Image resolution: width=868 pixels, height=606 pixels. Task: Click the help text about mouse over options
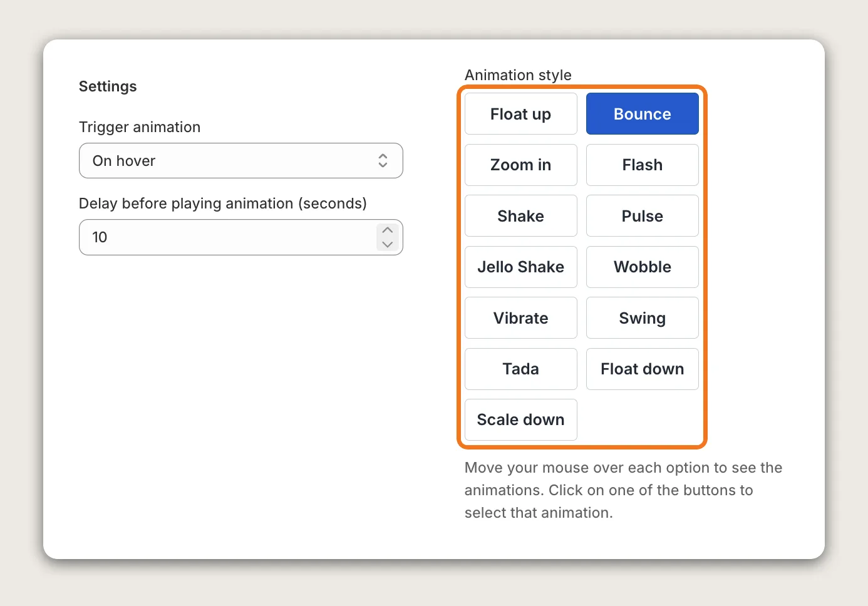point(624,490)
